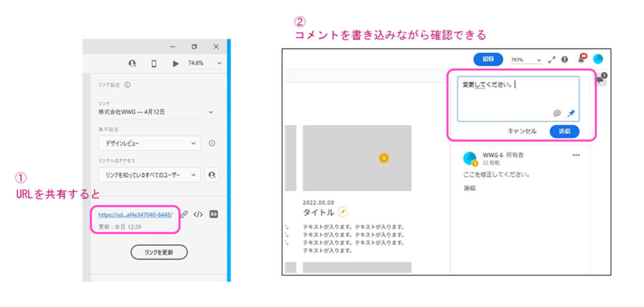Click the blue 招待 button
644x307 pixels.
coord(488,59)
